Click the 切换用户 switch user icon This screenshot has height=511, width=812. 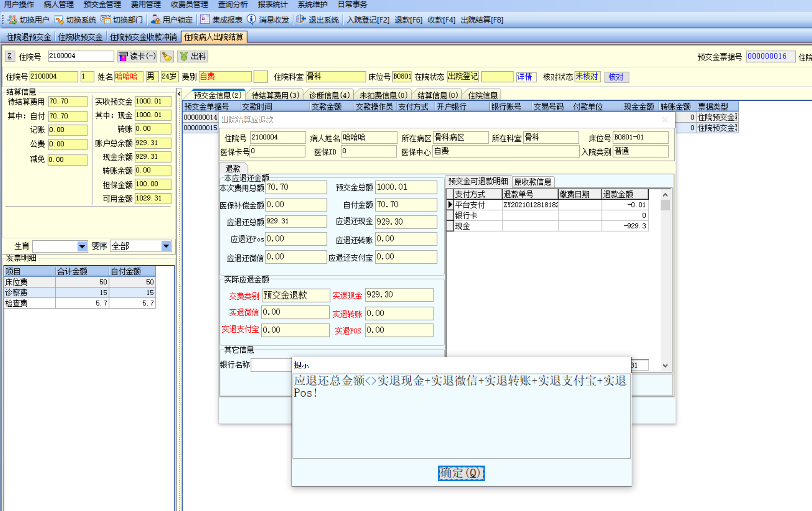(x=12, y=20)
